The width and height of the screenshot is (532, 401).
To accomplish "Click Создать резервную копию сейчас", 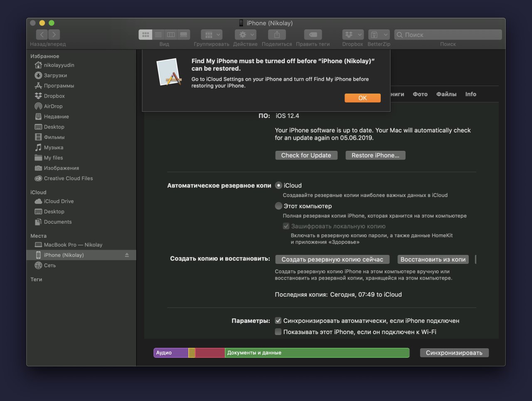I will [332, 259].
